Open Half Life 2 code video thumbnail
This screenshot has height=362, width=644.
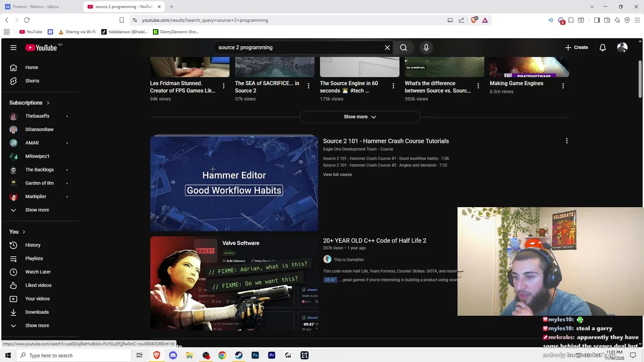point(234,284)
